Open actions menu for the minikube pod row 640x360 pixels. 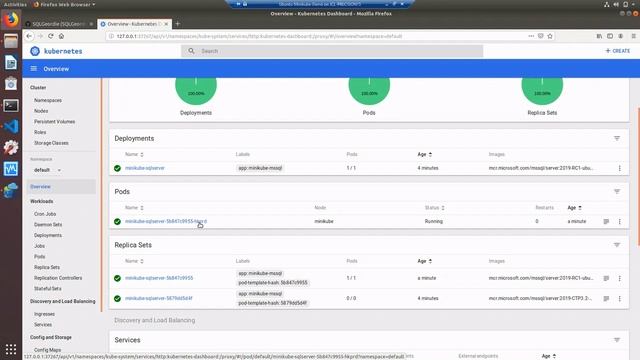pos(620,221)
